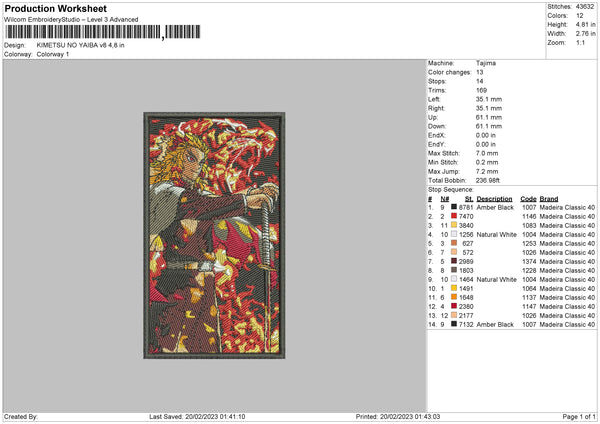Click the Max Jump value 7.2 mm
Image resolution: width=600 pixels, height=424 pixels.
pyautogui.click(x=487, y=171)
